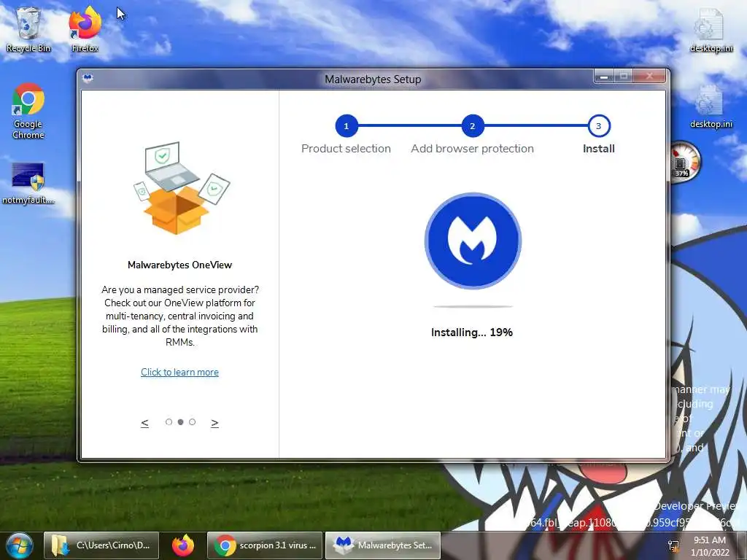This screenshot has width=747, height=560.
Task: Open the Windows Start menu orb
Action: pos(19,545)
